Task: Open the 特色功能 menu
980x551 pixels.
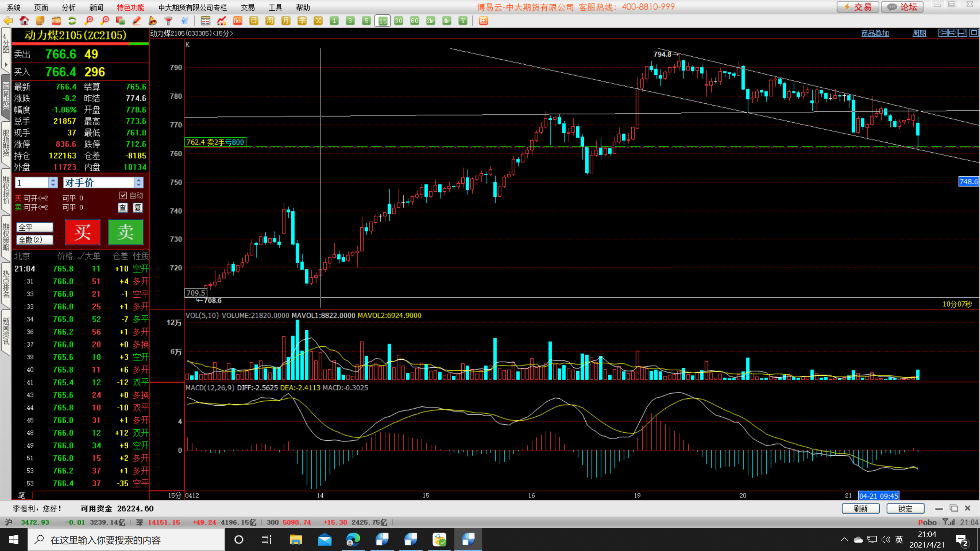Action: point(130,7)
